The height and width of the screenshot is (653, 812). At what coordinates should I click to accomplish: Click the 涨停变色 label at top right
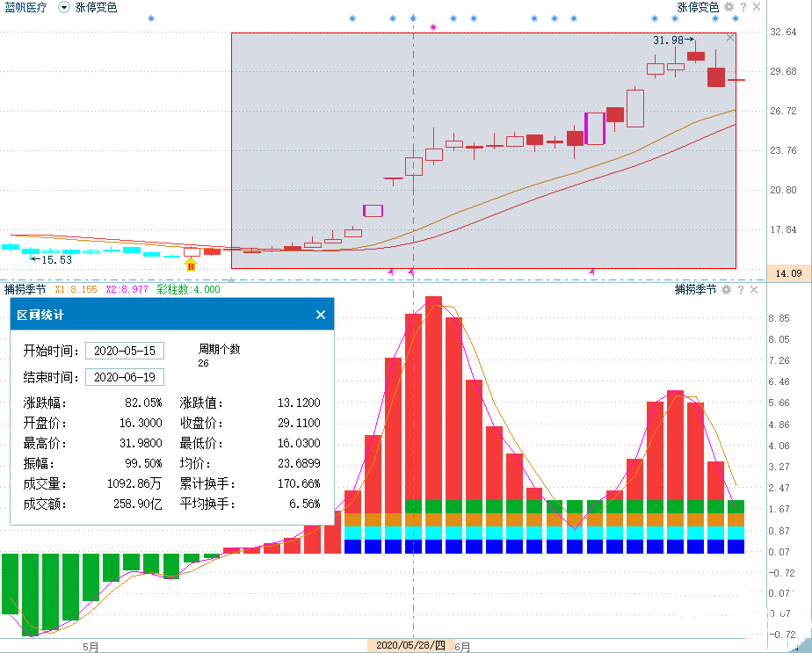coord(698,7)
